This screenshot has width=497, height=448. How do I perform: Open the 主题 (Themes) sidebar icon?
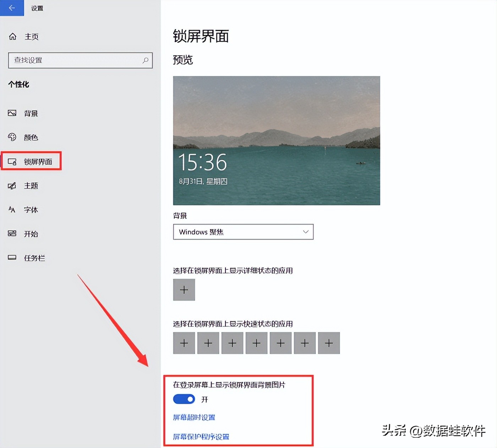pos(12,186)
